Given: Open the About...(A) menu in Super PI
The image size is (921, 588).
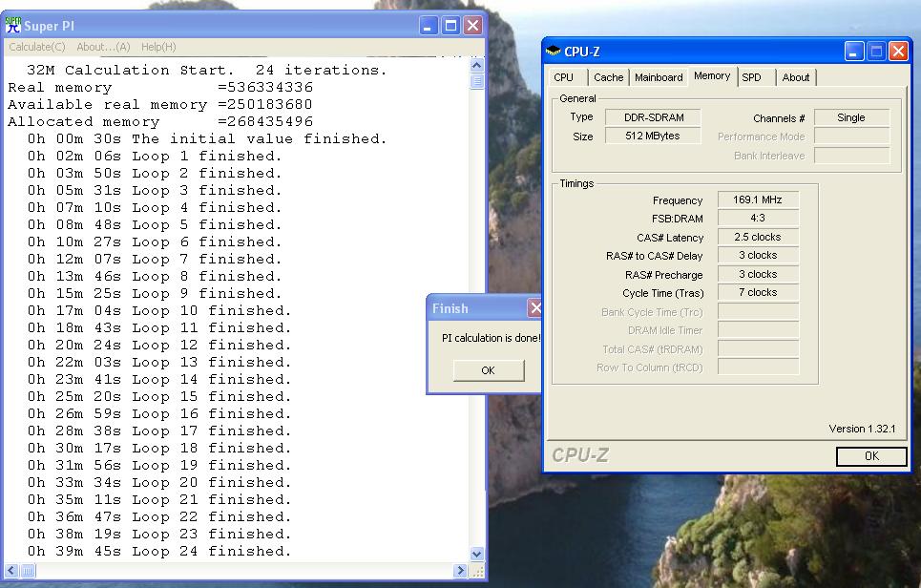Looking at the screenshot, I should [103, 47].
